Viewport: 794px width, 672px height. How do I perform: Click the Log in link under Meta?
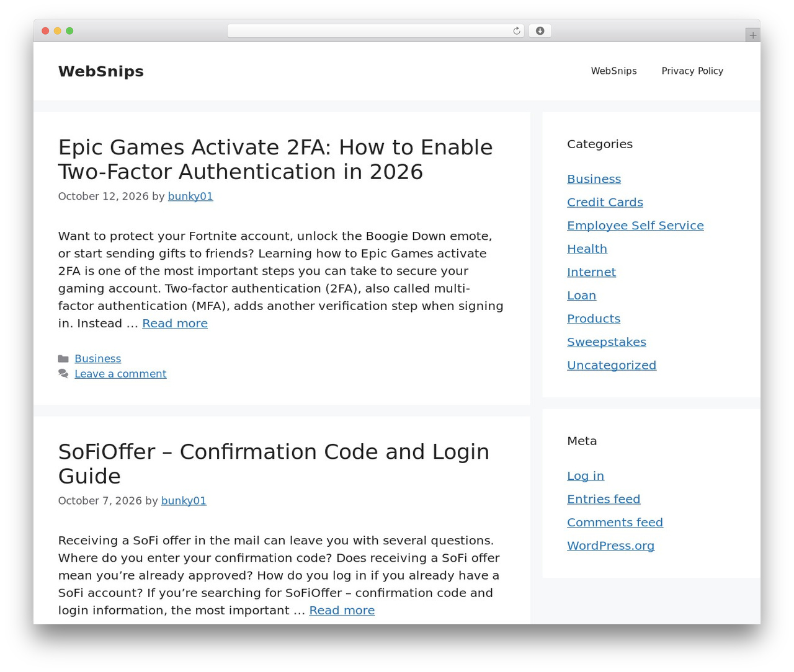(x=586, y=476)
